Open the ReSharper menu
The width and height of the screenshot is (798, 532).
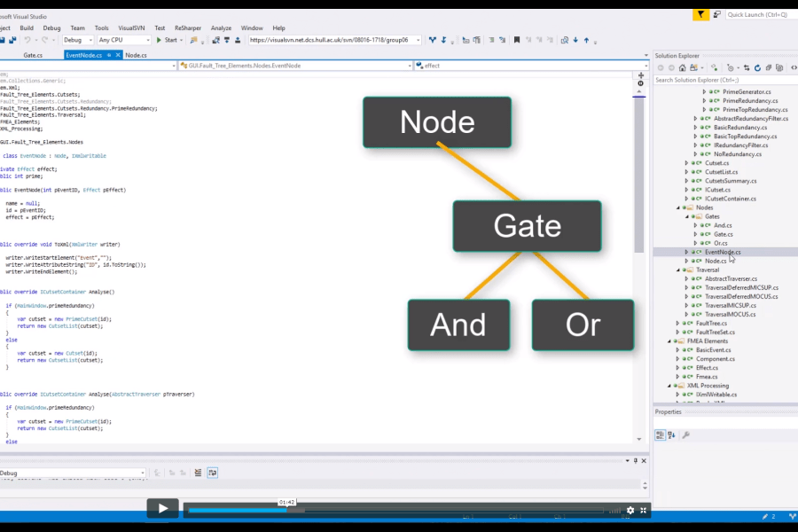(x=186, y=27)
